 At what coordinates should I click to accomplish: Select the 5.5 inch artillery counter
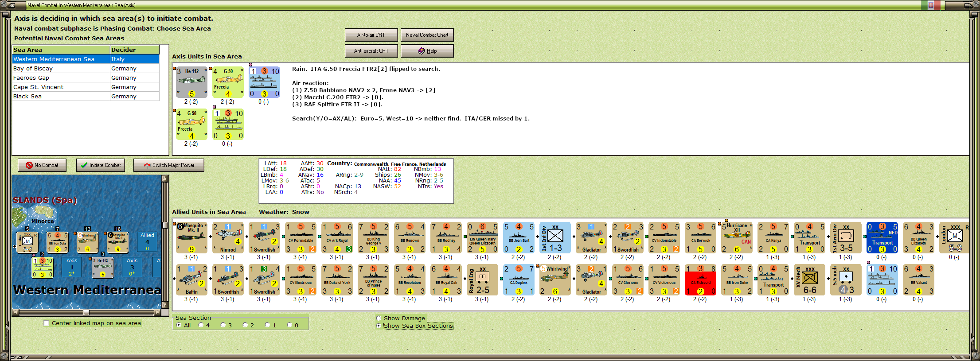pos(846,279)
